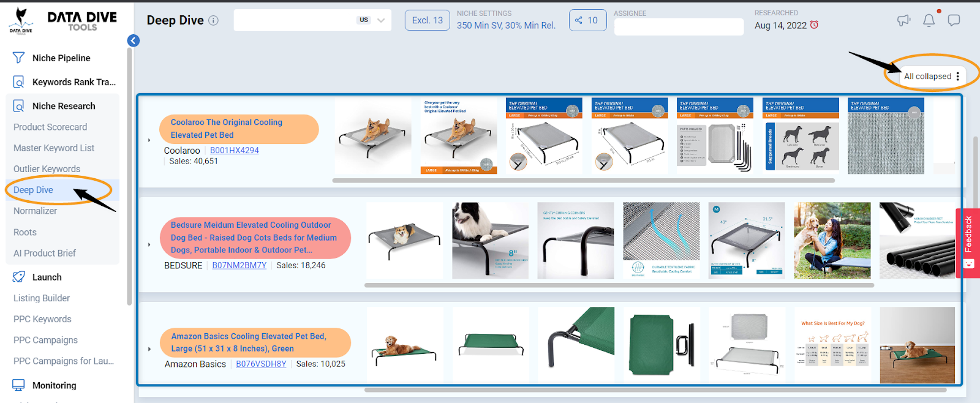
Task: Click Sales: 40,651 text
Action: (194, 161)
